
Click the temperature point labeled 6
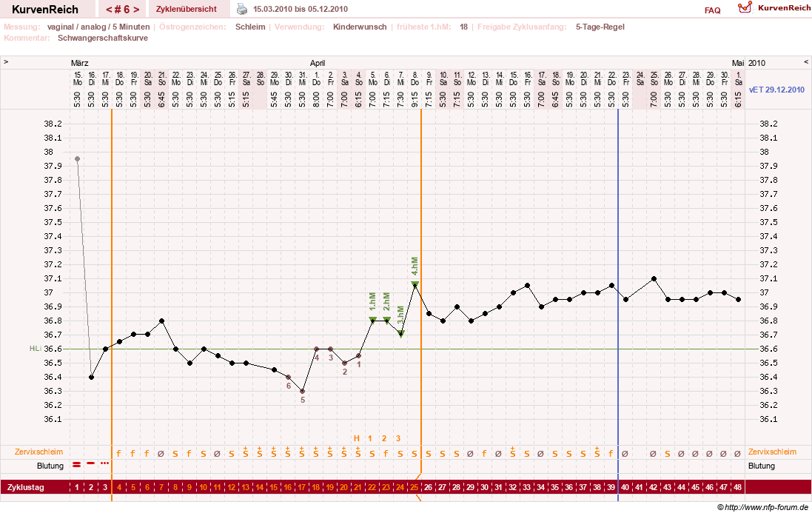pos(289,377)
